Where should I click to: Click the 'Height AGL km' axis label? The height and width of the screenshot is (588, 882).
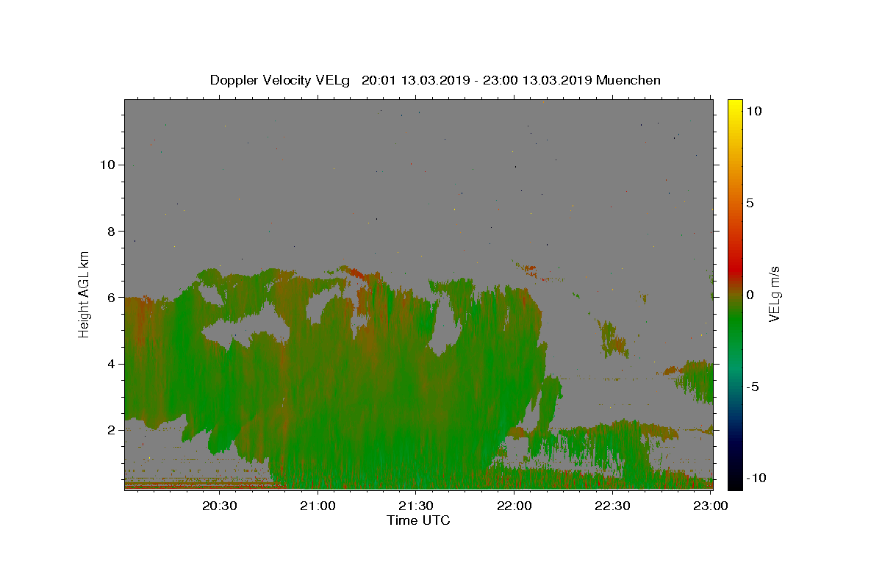(x=85, y=294)
